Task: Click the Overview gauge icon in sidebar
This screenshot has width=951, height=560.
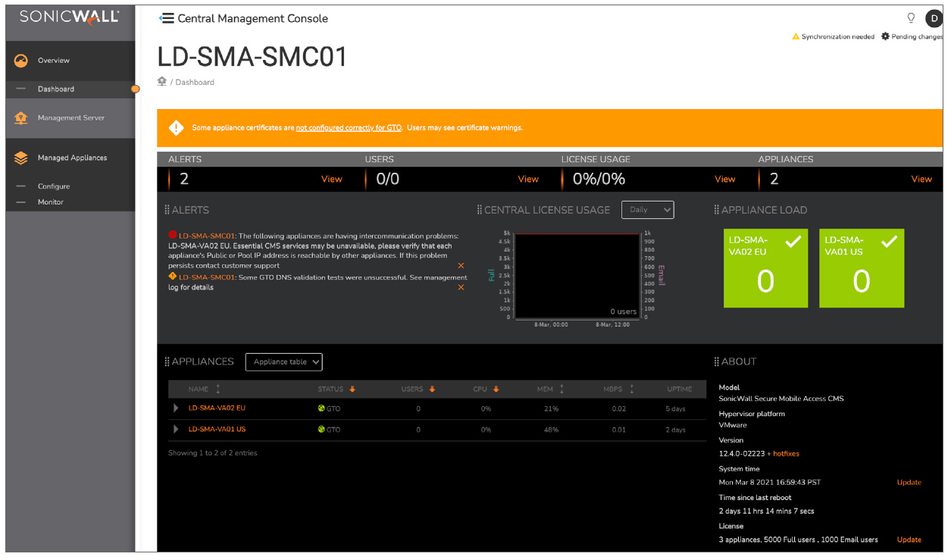Action: tap(21, 61)
